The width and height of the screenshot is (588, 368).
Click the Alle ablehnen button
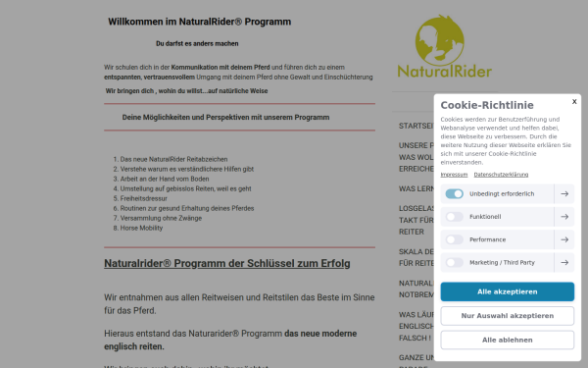click(x=507, y=340)
